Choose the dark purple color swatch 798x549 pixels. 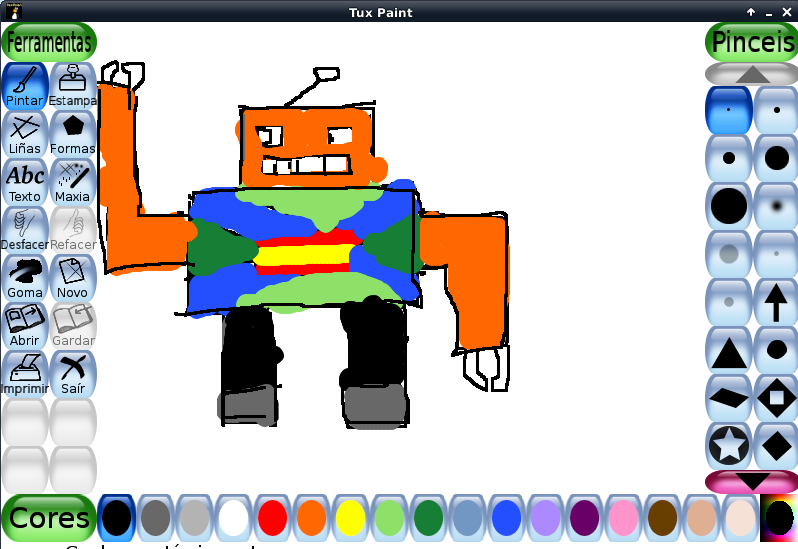tap(584, 518)
